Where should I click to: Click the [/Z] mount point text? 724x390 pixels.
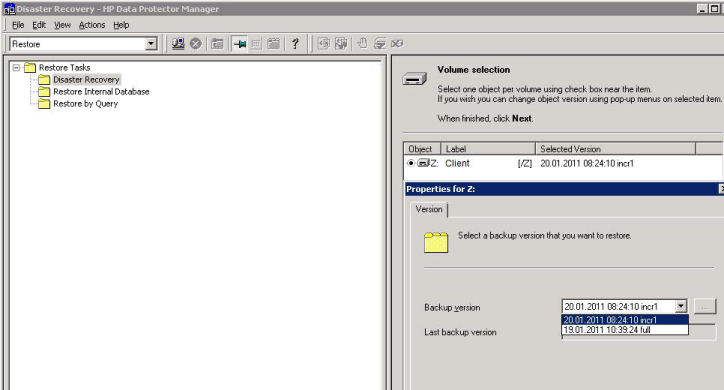[x=525, y=163]
